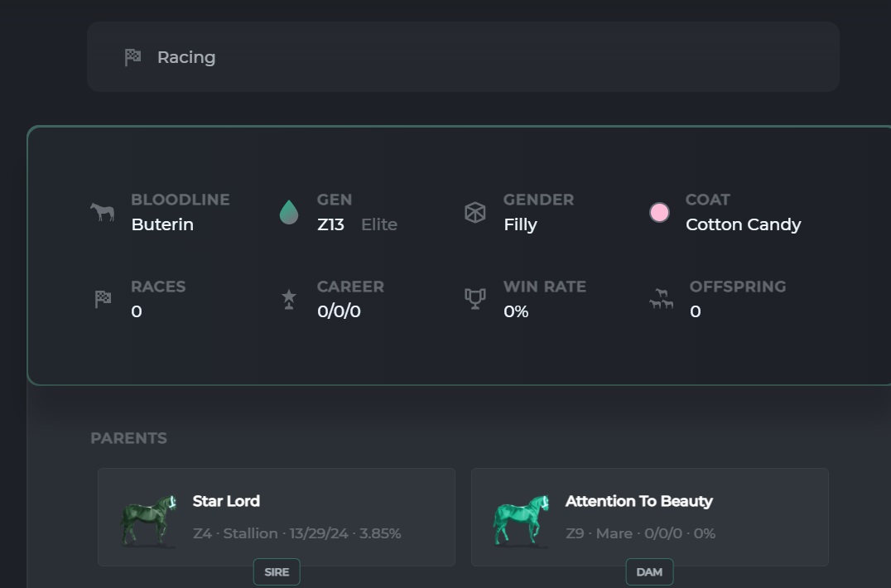Image resolution: width=891 pixels, height=588 pixels.
Task: Click the checkered flag Racing icon
Action: 132,57
